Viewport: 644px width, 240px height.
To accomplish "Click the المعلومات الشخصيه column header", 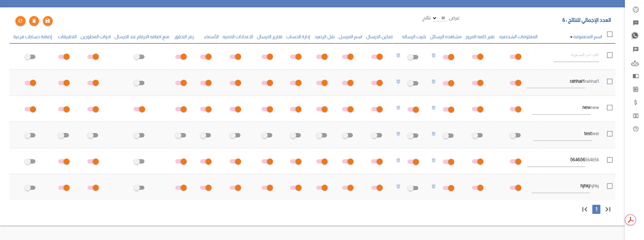I will [518, 37].
